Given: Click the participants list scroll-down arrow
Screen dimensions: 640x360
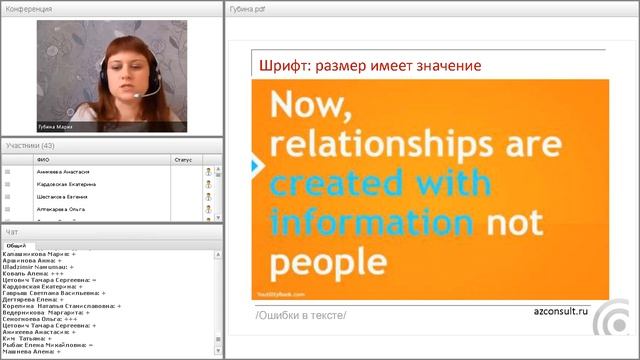Looking at the screenshot, I should click(218, 218).
